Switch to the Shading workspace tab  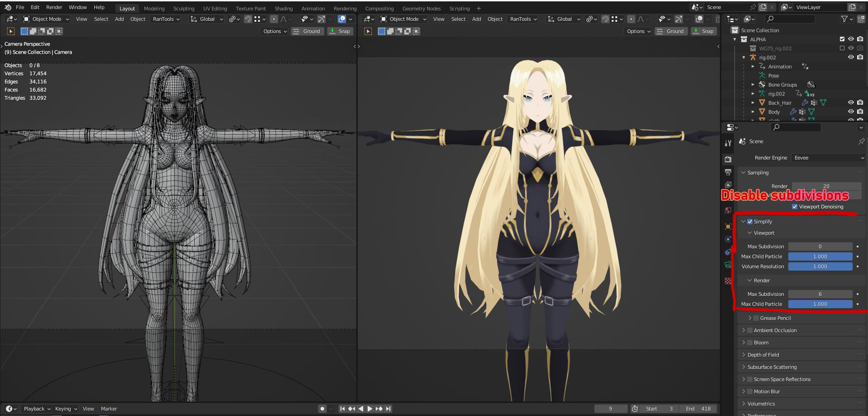pyautogui.click(x=284, y=8)
